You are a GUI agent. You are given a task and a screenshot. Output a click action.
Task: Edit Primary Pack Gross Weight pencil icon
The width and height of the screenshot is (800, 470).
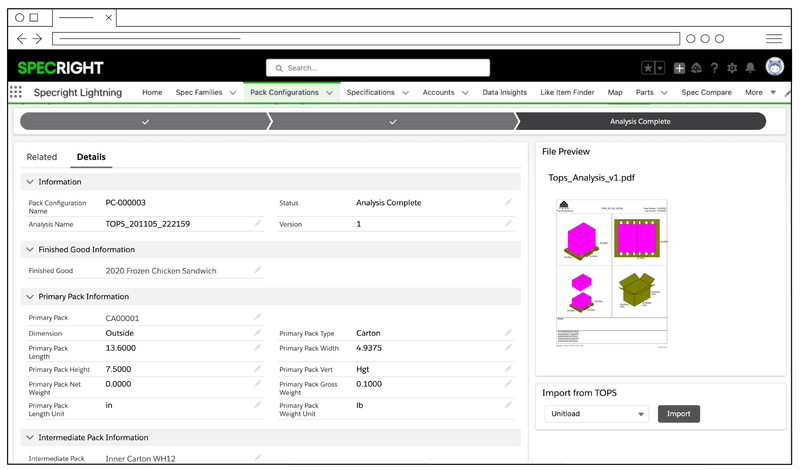click(x=508, y=383)
